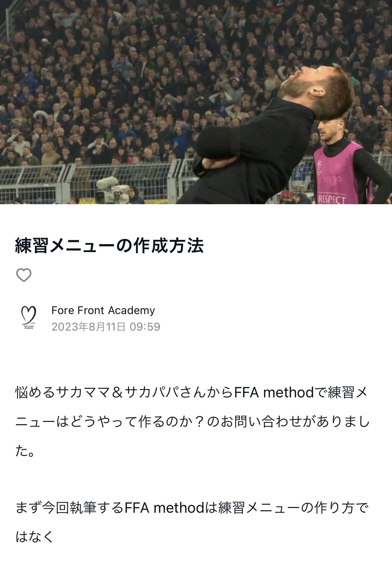Click the line starting with ニューはどうやって
392x564 pixels.
(x=192, y=422)
